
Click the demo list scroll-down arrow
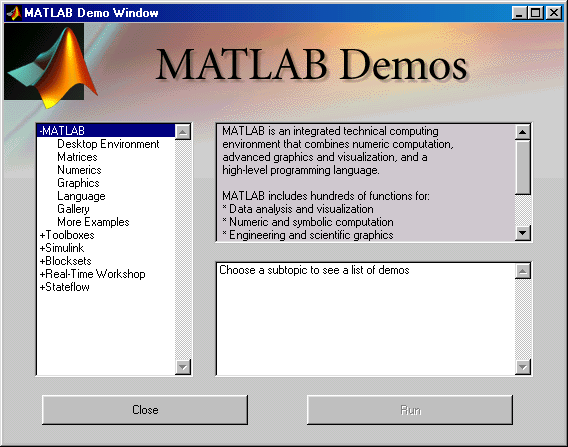[x=523, y=367]
